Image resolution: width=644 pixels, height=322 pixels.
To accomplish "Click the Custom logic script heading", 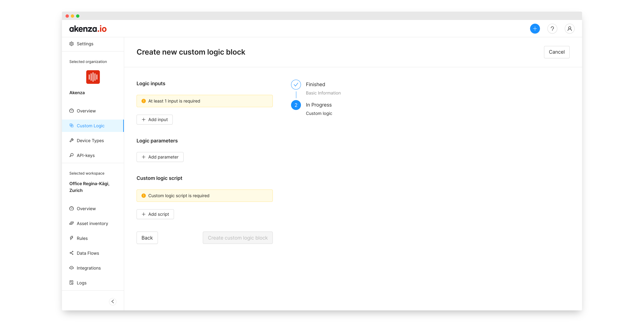I will 159,178.
